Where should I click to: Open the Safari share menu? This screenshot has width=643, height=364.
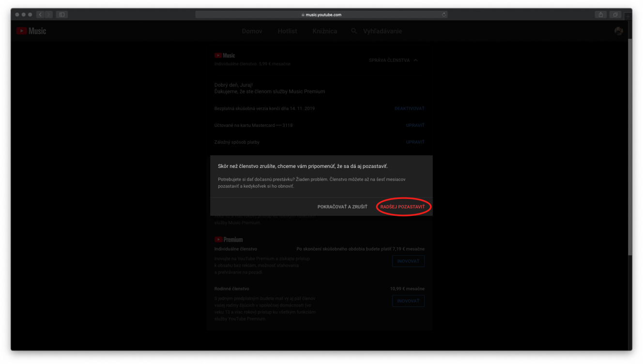[600, 15]
